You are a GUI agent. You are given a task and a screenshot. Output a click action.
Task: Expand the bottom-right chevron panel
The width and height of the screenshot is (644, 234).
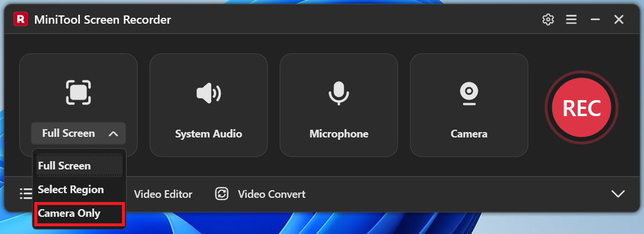(x=618, y=194)
